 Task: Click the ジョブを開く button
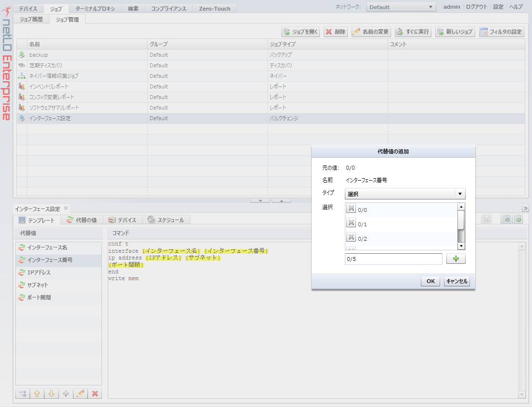(x=301, y=32)
